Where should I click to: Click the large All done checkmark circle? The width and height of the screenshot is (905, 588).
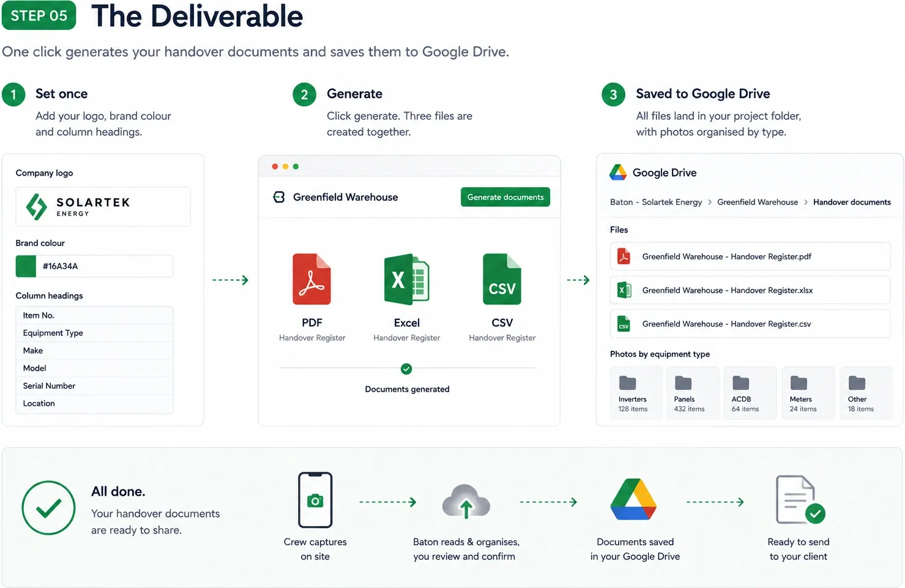coord(48,508)
